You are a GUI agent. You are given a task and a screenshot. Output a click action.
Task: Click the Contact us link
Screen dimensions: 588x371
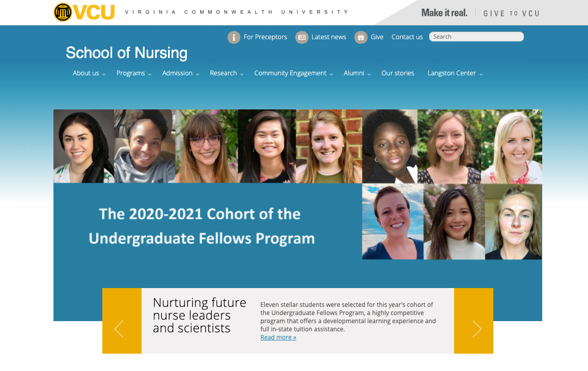tap(407, 37)
